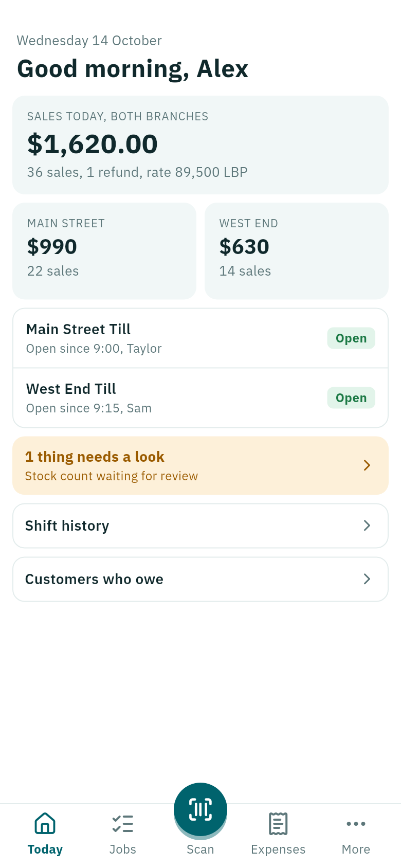Tap the More three-dots icon
Viewport: 401px width, 868px height.
click(x=356, y=823)
